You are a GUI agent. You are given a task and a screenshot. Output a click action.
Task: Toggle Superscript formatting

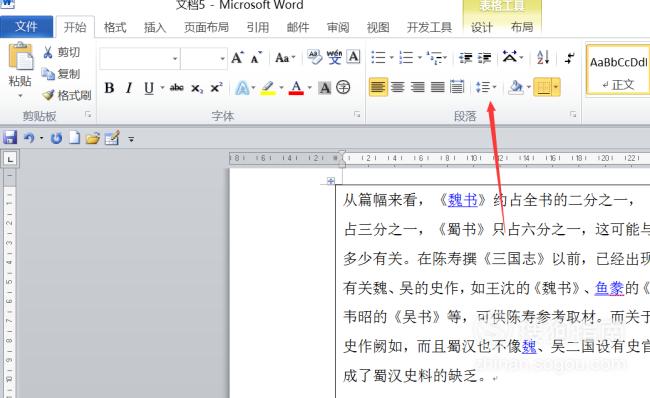[216, 87]
